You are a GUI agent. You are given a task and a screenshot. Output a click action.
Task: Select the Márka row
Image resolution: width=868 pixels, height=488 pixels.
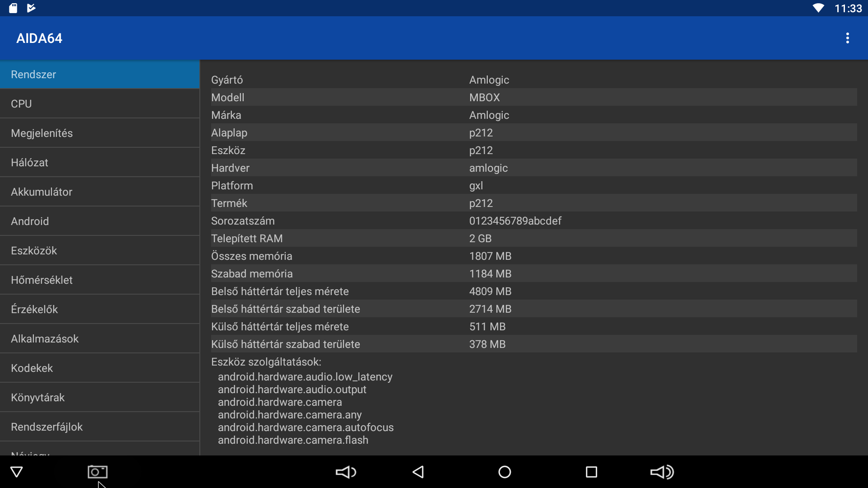pyautogui.click(x=534, y=115)
